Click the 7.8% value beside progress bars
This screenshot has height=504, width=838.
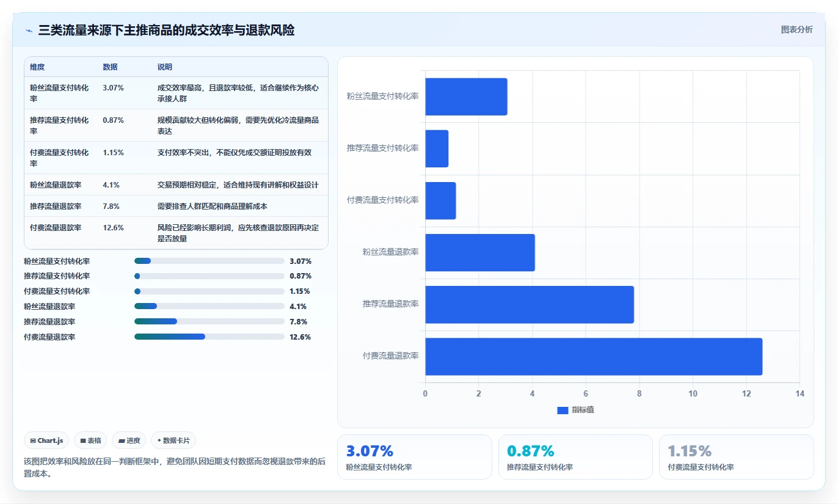click(299, 322)
